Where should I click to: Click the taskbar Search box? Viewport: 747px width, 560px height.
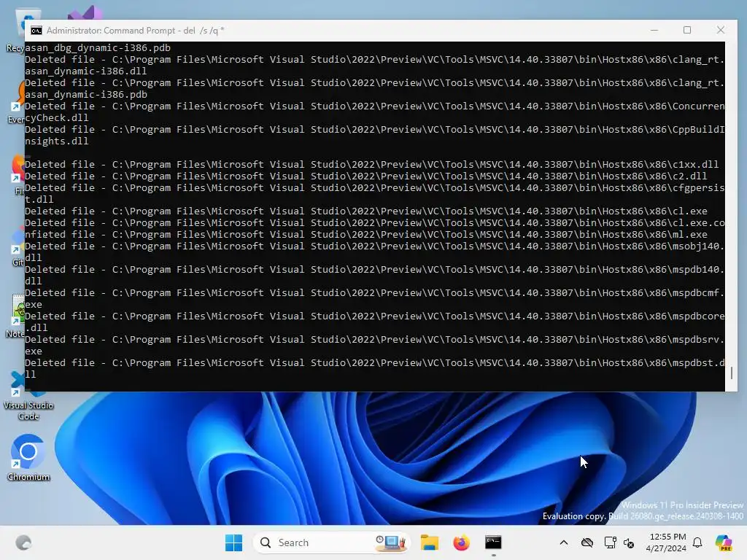coord(332,542)
